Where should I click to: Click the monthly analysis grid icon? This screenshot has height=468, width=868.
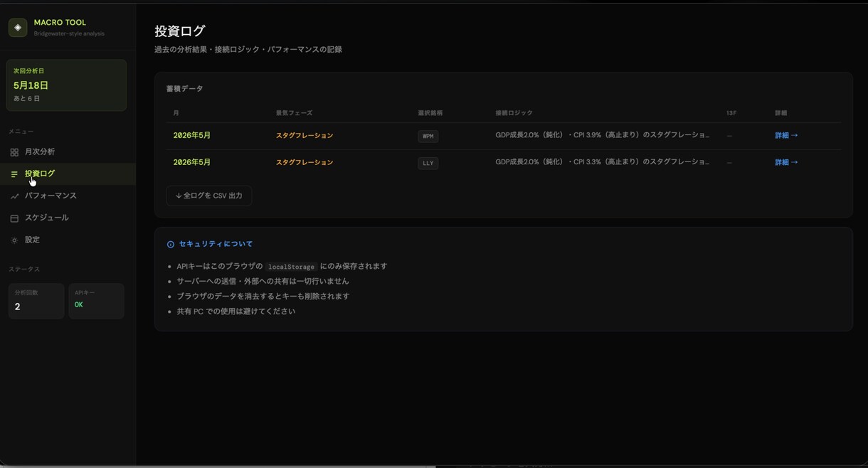(x=14, y=152)
